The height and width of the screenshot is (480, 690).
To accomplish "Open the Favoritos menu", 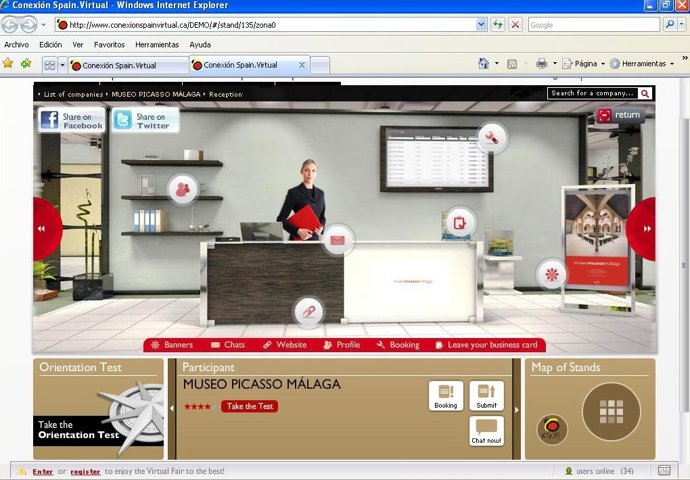I will point(109,45).
